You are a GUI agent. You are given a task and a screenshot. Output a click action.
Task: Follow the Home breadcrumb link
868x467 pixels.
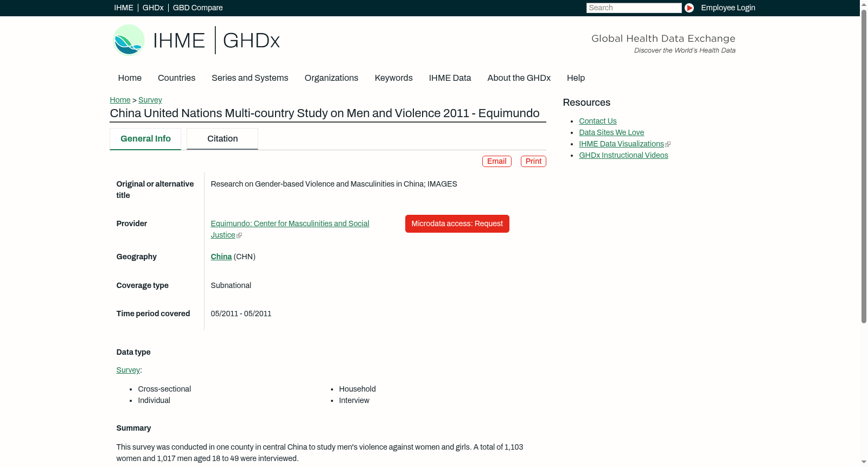coord(120,100)
